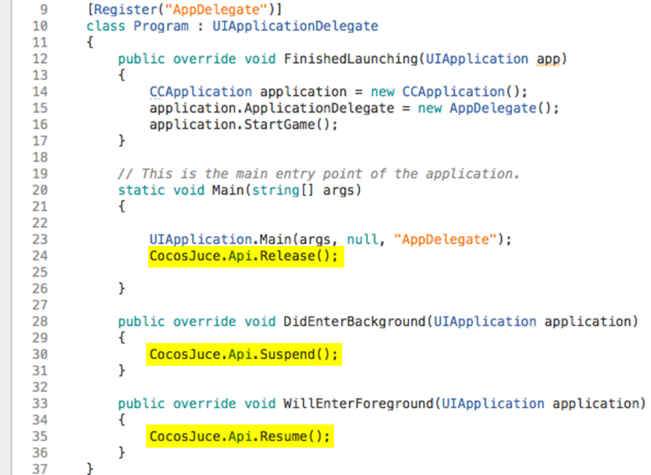
Task: Click the underlined app parameter
Action: click(548, 59)
